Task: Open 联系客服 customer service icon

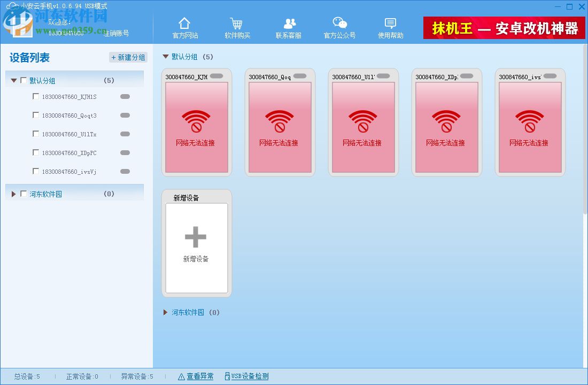Action: coord(289,22)
